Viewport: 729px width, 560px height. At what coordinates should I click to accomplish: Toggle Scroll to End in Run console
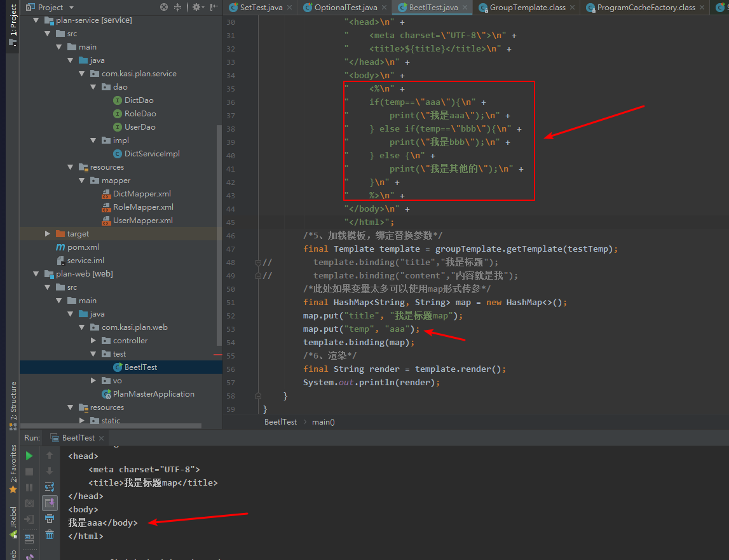(50, 503)
